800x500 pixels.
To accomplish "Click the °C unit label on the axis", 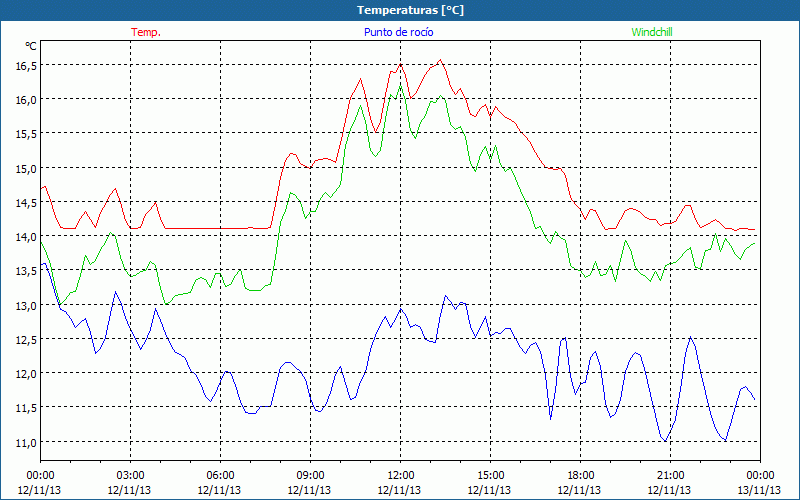I will pyautogui.click(x=31, y=46).
